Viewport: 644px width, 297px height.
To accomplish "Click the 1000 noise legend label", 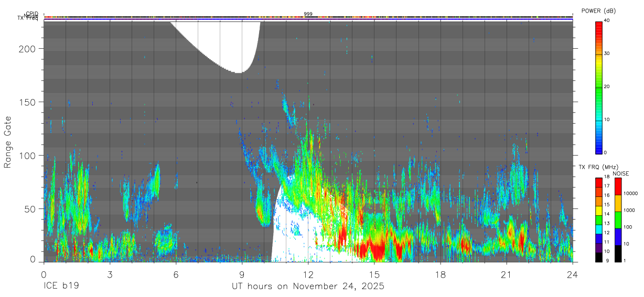I will (629, 210).
